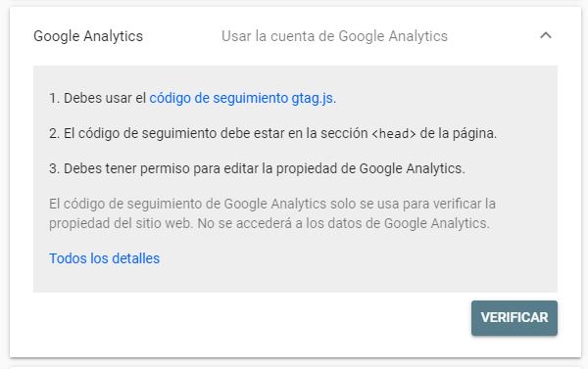Image resolution: width=588 pixels, height=369 pixels.
Task: Select the next verification card edge below
Action: click(x=295, y=367)
